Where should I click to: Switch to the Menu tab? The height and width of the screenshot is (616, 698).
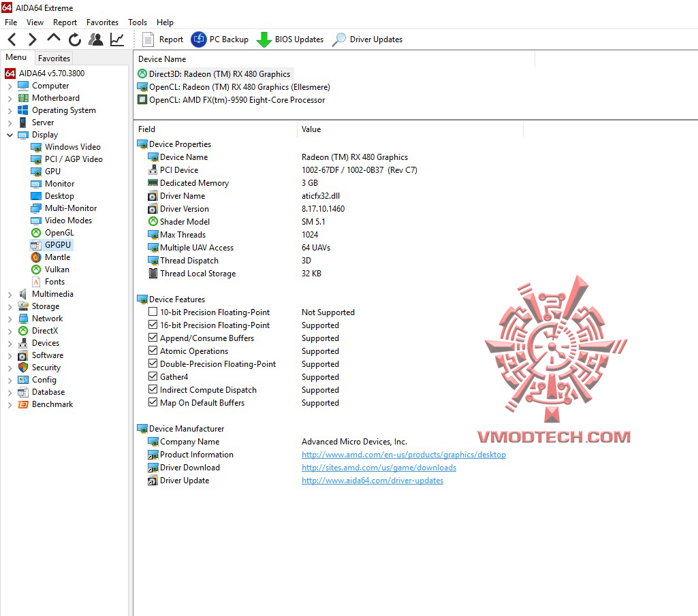[16, 57]
